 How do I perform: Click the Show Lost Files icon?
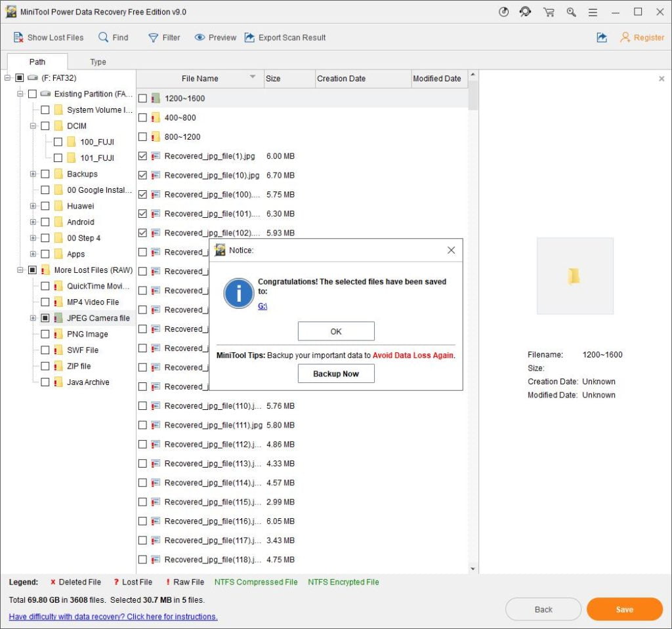[18, 37]
